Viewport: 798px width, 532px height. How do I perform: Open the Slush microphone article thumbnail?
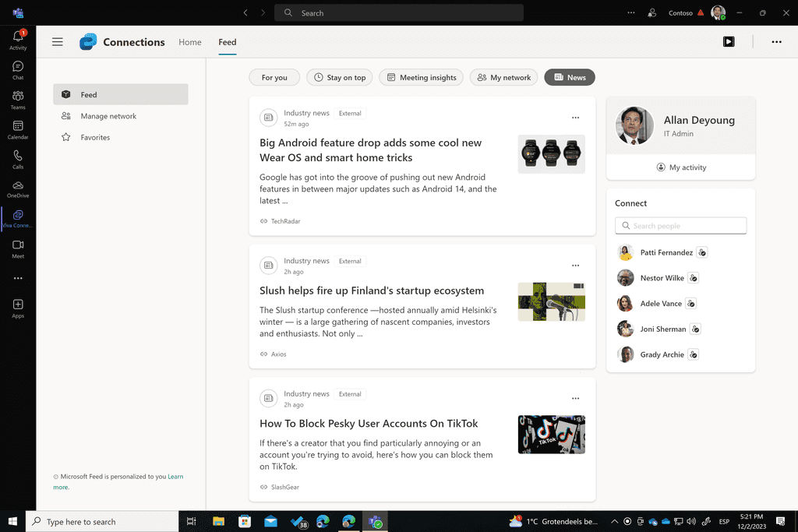tap(552, 302)
